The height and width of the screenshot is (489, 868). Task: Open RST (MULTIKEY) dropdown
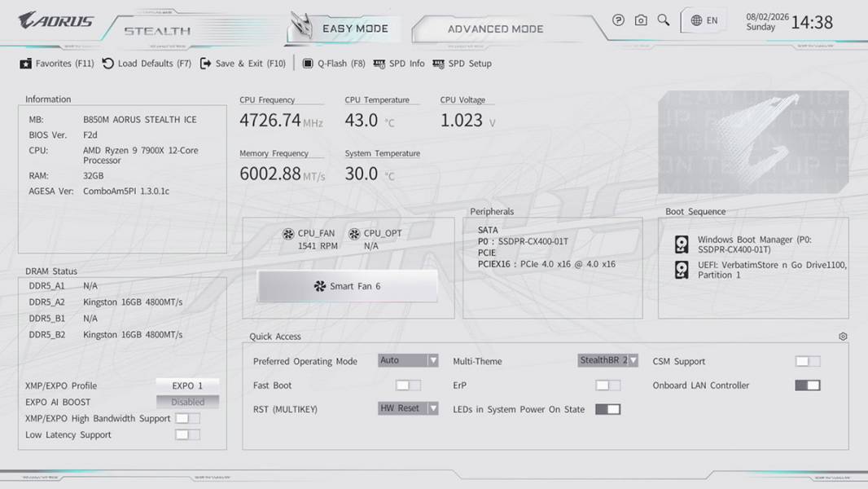pos(408,408)
